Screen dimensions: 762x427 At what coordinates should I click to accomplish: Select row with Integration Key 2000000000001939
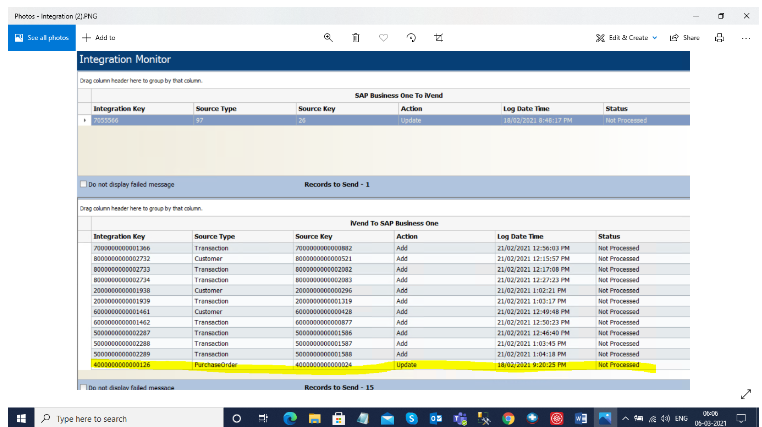(391, 301)
